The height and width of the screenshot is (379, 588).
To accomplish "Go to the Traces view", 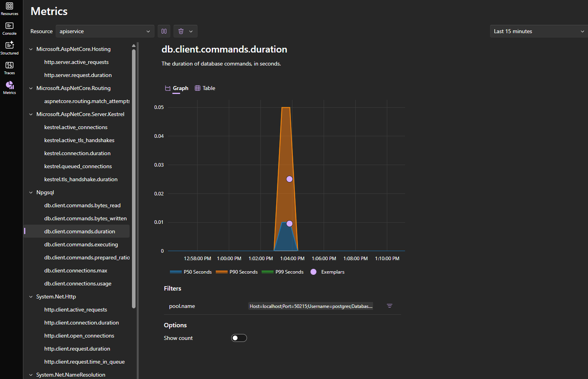I will click(9, 67).
